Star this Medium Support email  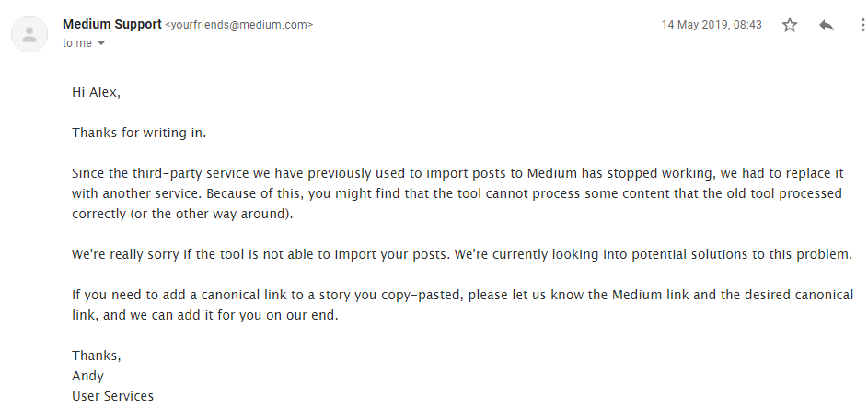click(790, 26)
